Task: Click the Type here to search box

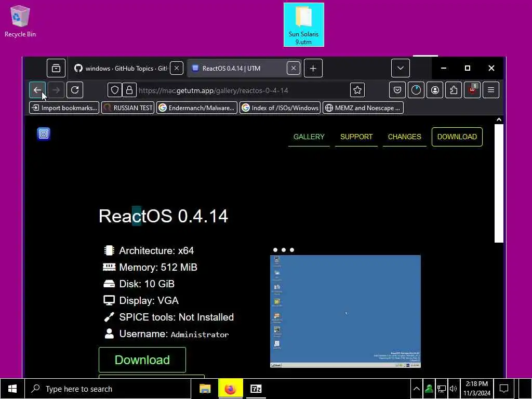Action: coord(108,389)
